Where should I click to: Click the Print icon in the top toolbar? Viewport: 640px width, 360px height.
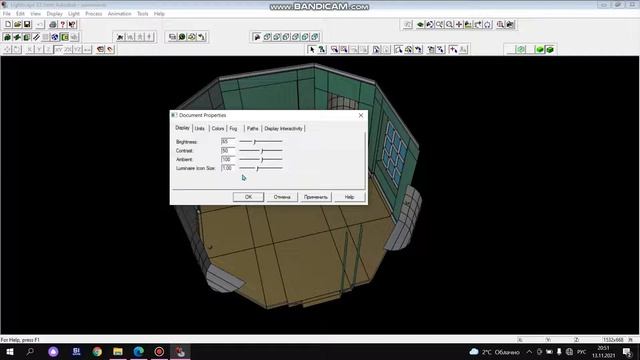click(x=53, y=24)
